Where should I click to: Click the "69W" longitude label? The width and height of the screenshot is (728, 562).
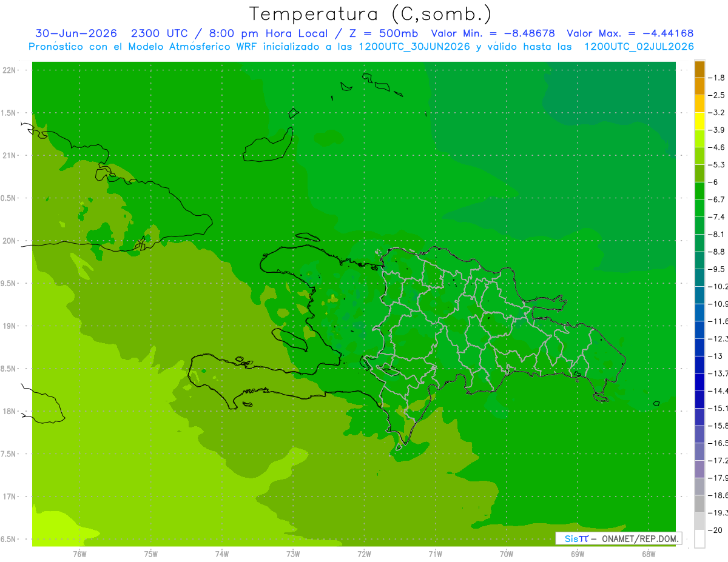(578, 554)
